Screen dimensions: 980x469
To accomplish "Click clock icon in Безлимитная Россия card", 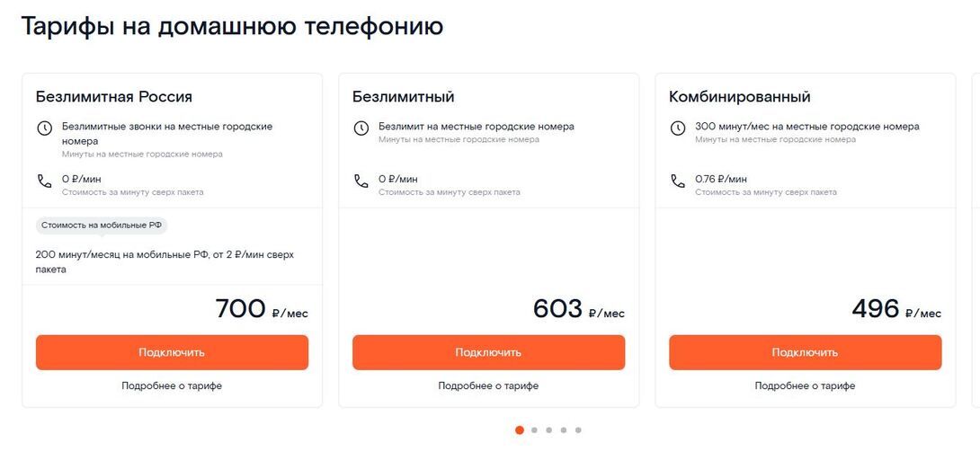I will pos(44,128).
